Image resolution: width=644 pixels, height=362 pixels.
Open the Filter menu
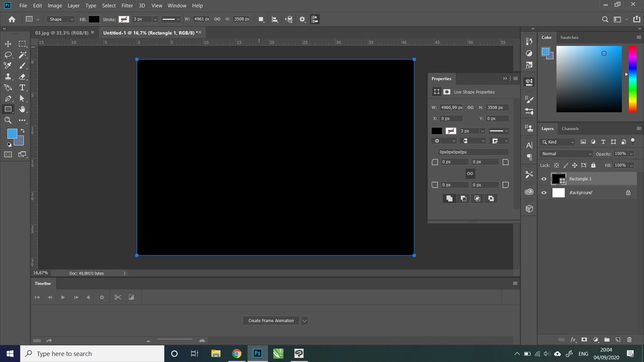127,5
